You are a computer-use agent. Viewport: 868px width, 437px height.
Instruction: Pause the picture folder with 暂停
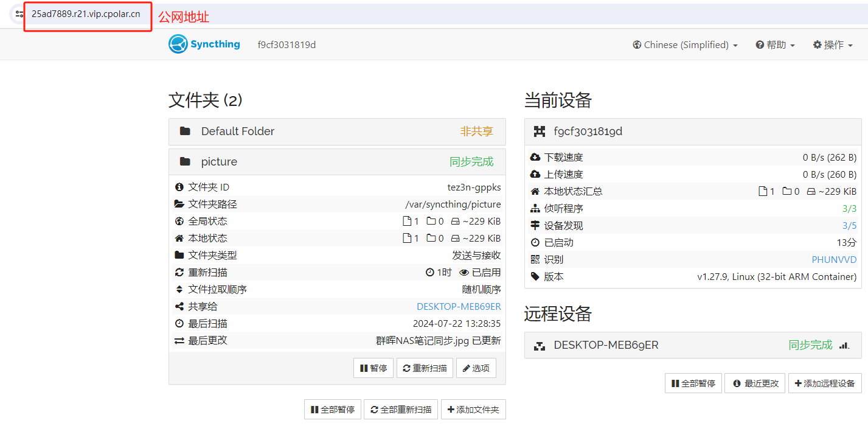click(373, 368)
